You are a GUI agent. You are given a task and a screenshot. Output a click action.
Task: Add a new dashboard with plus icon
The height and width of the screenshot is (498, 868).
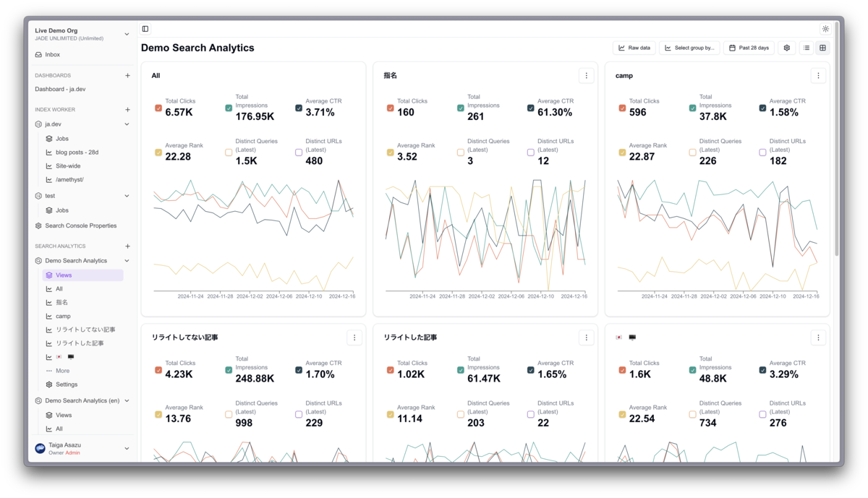(128, 75)
